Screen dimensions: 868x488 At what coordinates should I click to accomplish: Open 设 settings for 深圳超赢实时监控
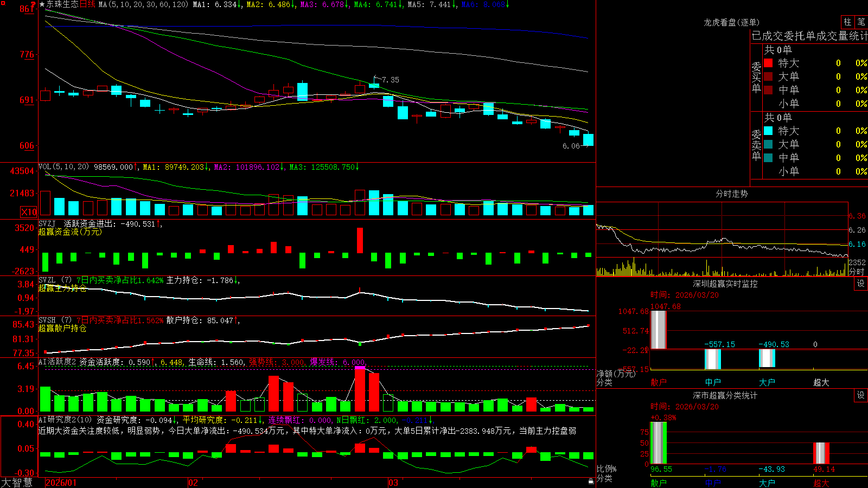coord(861,284)
